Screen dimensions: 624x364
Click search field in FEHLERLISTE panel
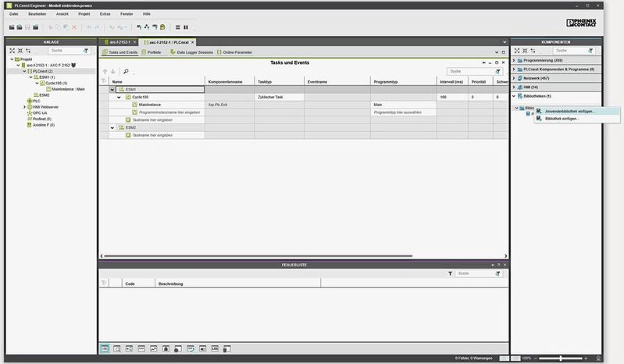point(475,273)
